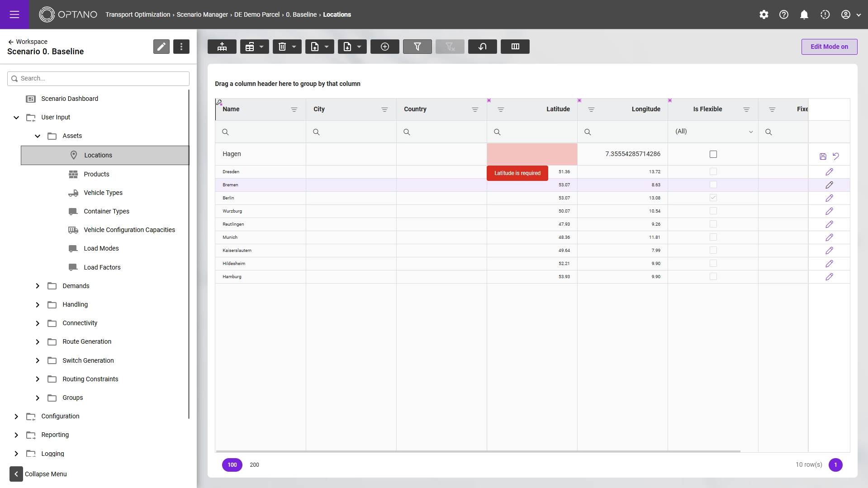
Task: Collapse the Assets folder
Action: click(38, 136)
